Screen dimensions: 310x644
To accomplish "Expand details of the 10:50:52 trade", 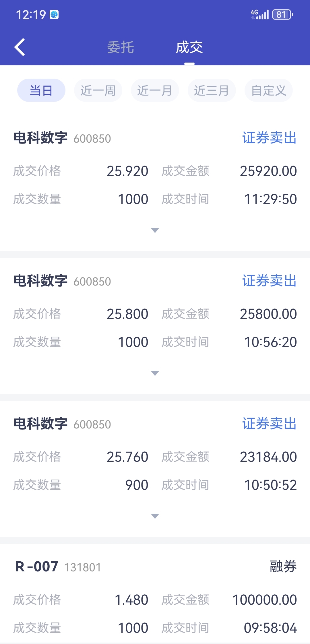I will coord(155,516).
